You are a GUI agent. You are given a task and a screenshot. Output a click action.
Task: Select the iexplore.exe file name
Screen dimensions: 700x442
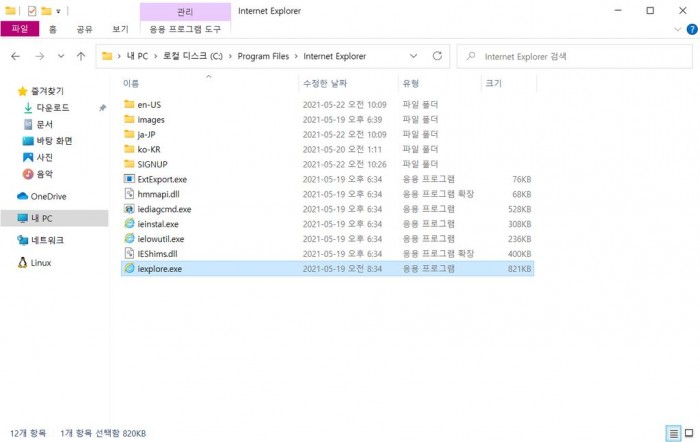(159, 269)
